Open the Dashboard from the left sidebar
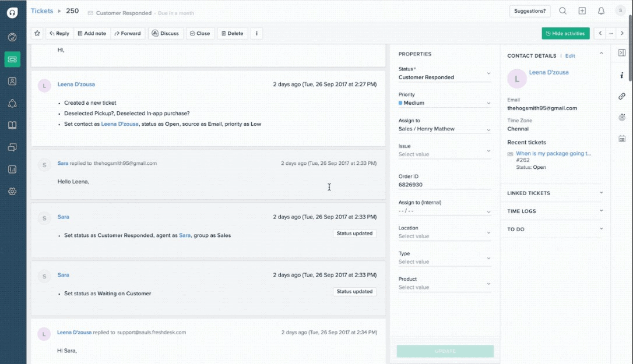Viewport: 633px width, 364px height. 12,37
